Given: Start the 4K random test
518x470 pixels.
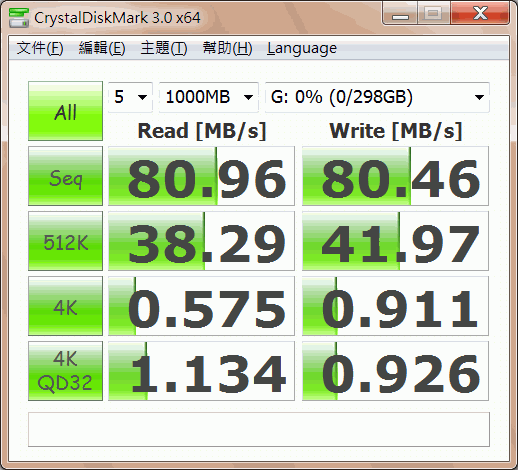Looking at the screenshot, I should click(x=65, y=306).
